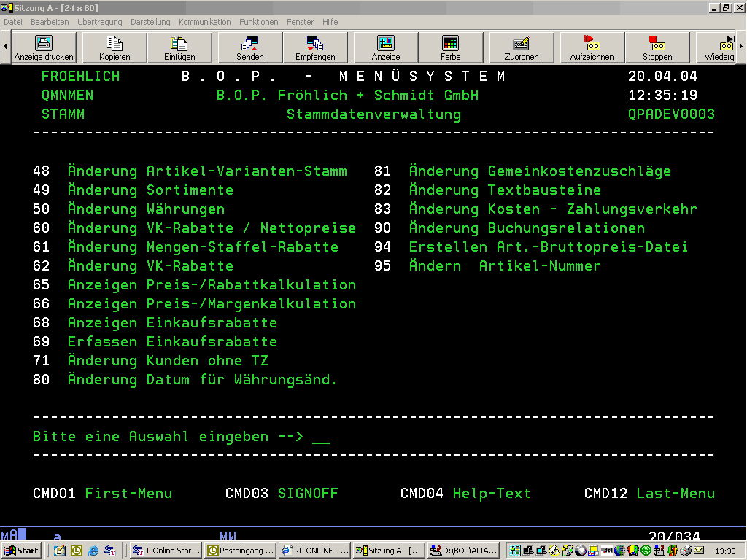
Task: Click the mail envelope tray icon
Action: coord(699,551)
